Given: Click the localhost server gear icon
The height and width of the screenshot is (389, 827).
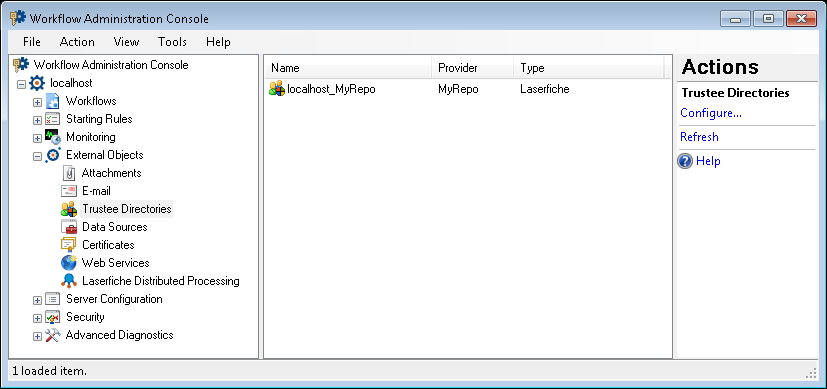Looking at the screenshot, I should click(37, 83).
